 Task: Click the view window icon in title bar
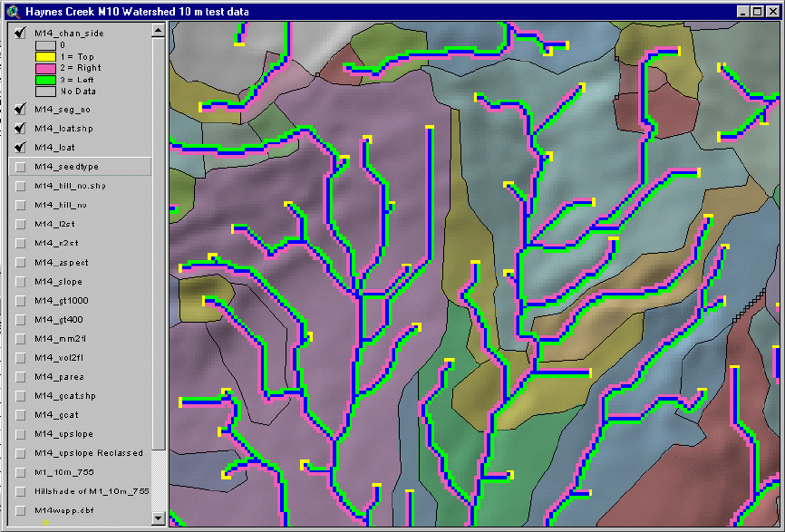pyautogui.click(x=12, y=11)
